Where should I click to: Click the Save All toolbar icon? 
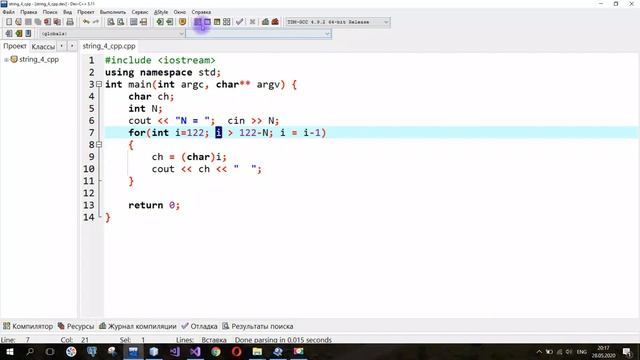coord(38,22)
